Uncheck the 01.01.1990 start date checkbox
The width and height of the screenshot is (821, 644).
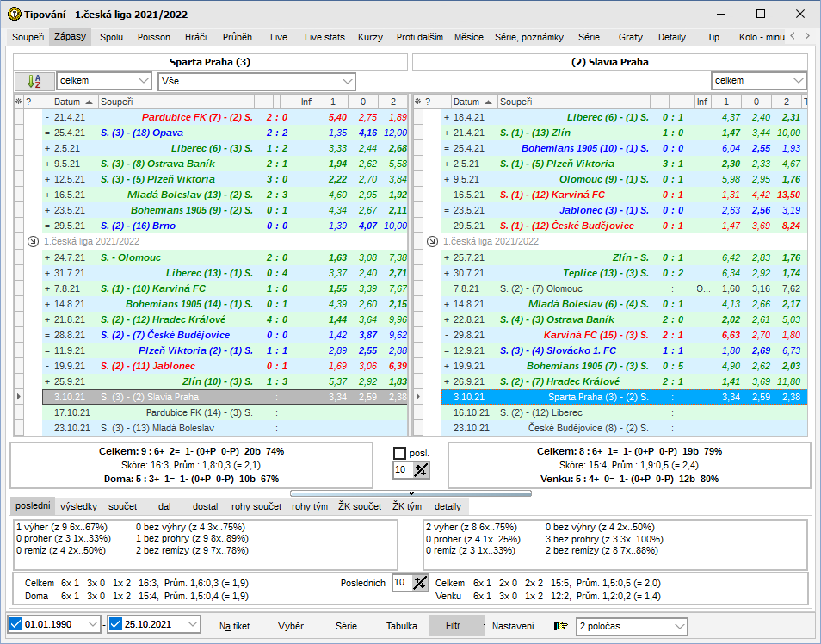click(x=16, y=624)
